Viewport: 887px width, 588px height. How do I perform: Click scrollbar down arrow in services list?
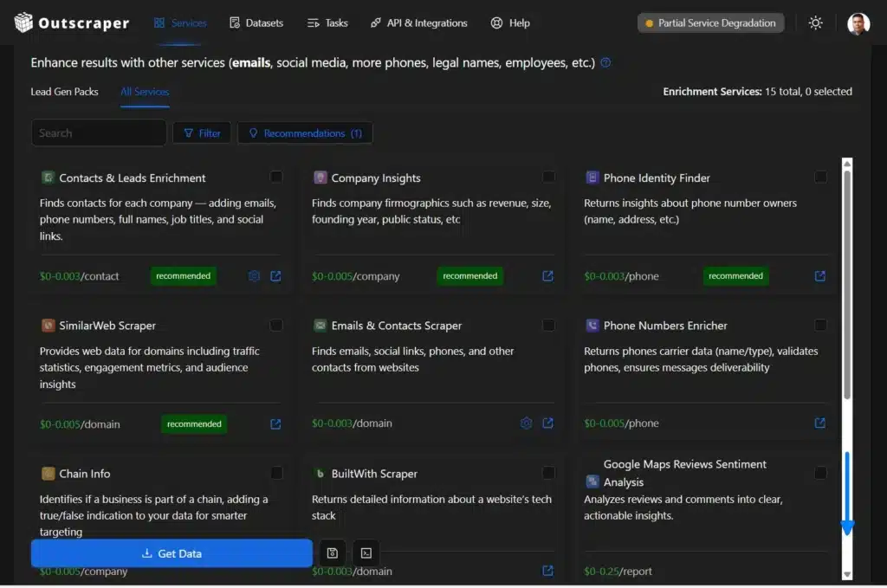point(847,574)
